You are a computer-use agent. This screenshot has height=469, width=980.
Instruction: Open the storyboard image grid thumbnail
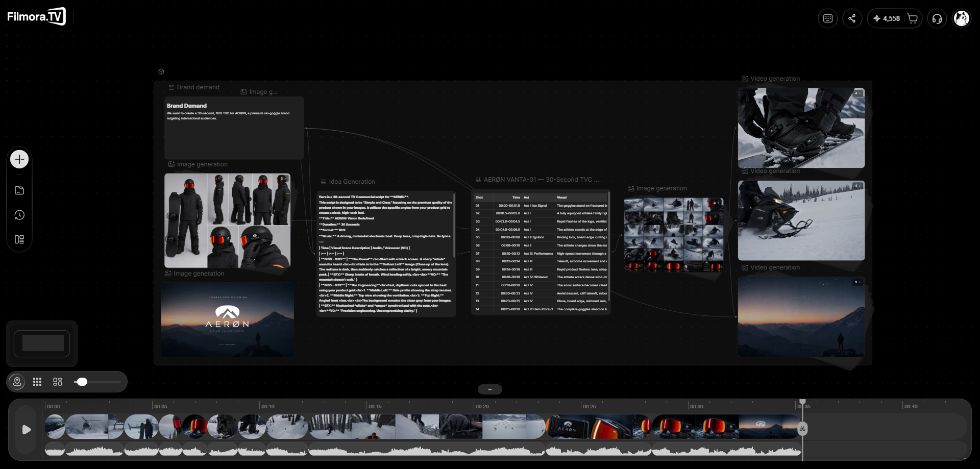click(x=674, y=234)
